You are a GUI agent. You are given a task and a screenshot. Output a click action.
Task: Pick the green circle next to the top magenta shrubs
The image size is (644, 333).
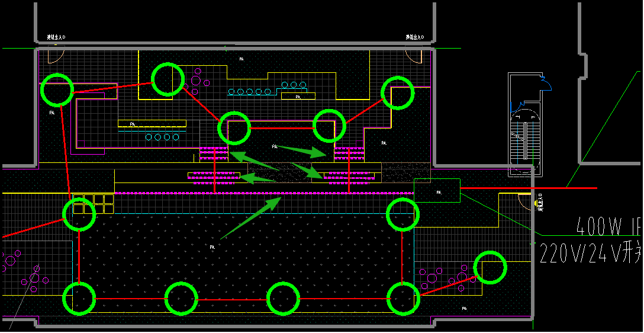pos(168,79)
